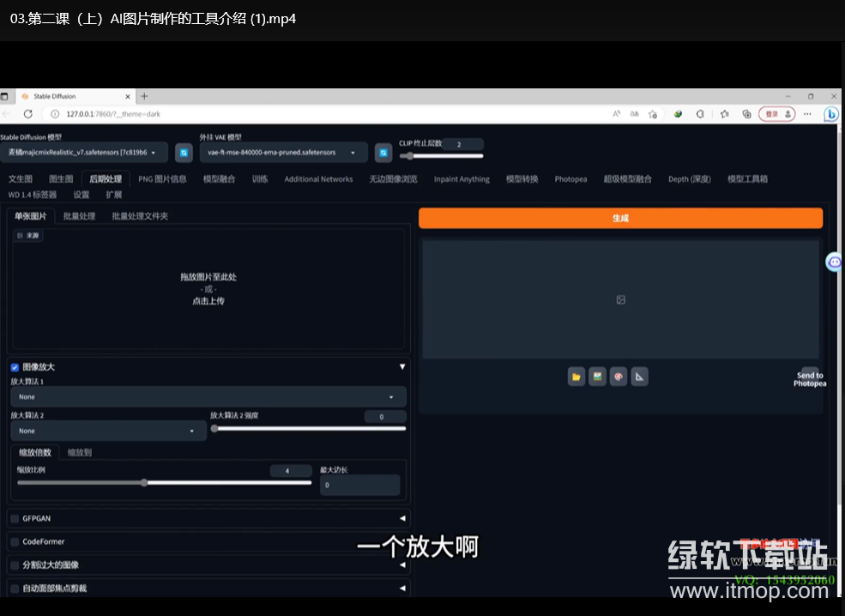This screenshot has width=845, height=616.
Task: Click the 放大算法 2 强度 value field
Action: [x=385, y=417]
